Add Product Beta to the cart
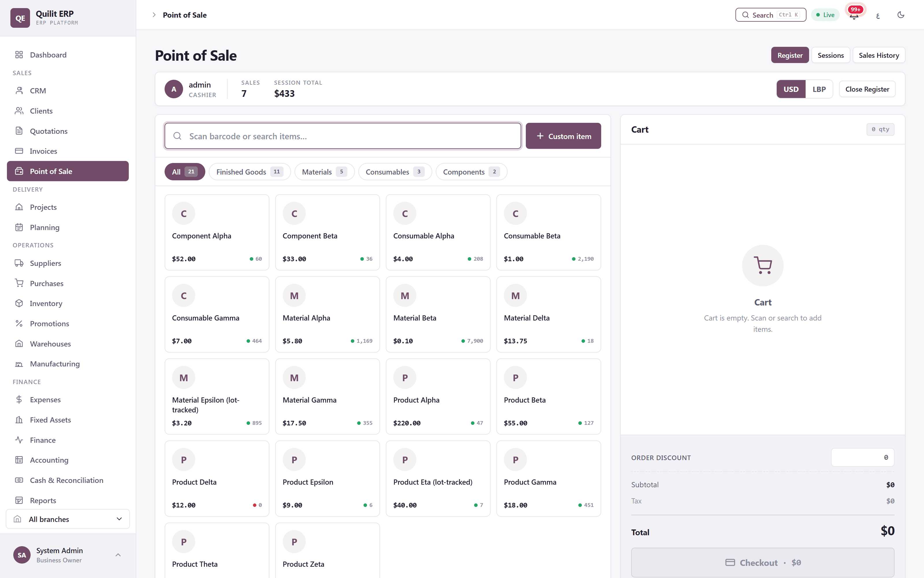The image size is (924, 578). (x=549, y=397)
